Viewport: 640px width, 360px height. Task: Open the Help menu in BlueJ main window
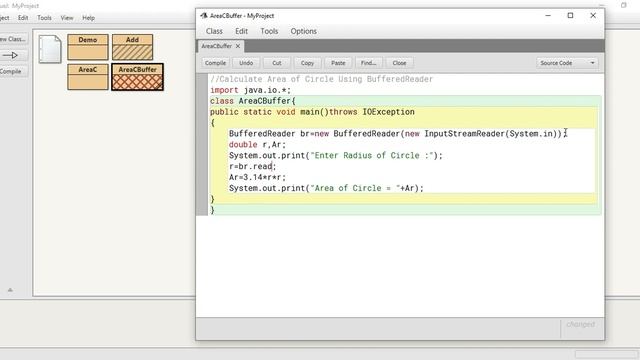pyautogui.click(x=89, y=18)
